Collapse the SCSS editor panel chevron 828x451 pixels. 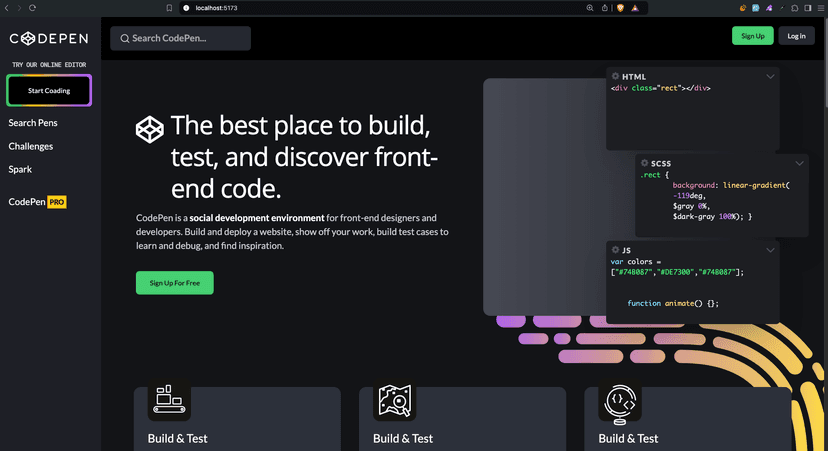[799, 163]
